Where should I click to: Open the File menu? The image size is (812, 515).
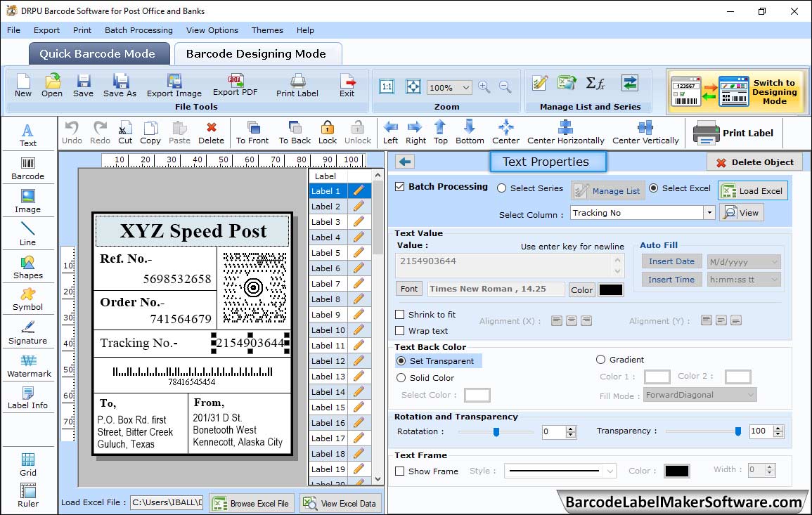tap(13, 30)
